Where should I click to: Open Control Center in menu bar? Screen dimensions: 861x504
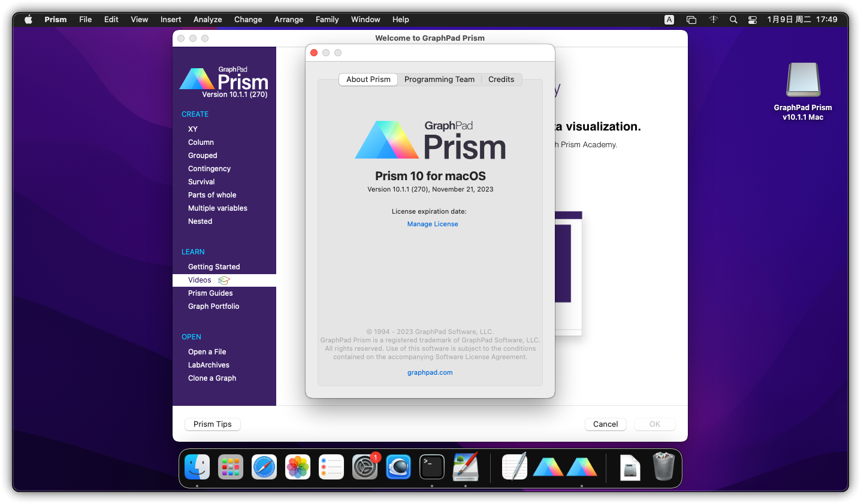[x=753, y=20]
